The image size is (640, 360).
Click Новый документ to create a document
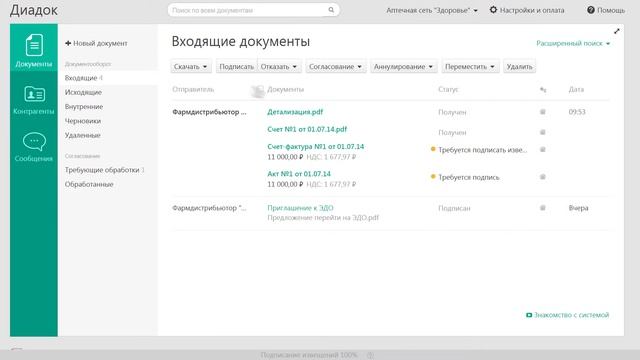coord(96,43)
